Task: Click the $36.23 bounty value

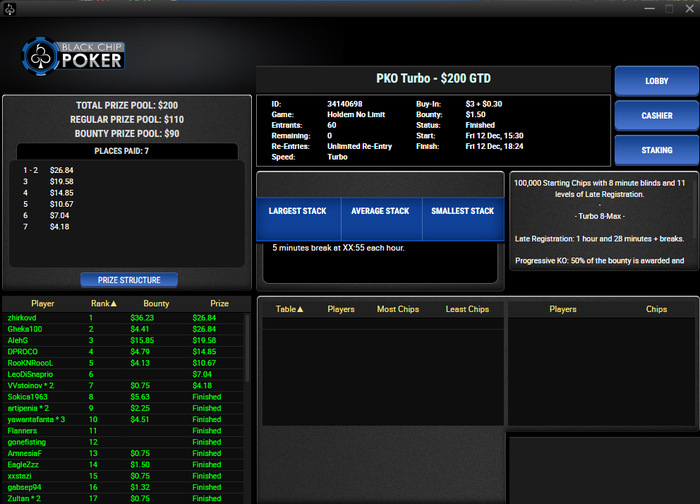Action: point(142,318)
